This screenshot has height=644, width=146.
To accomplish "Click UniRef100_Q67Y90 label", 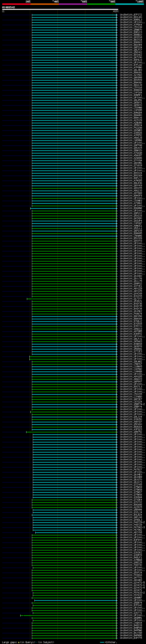I will coord(131,58).
